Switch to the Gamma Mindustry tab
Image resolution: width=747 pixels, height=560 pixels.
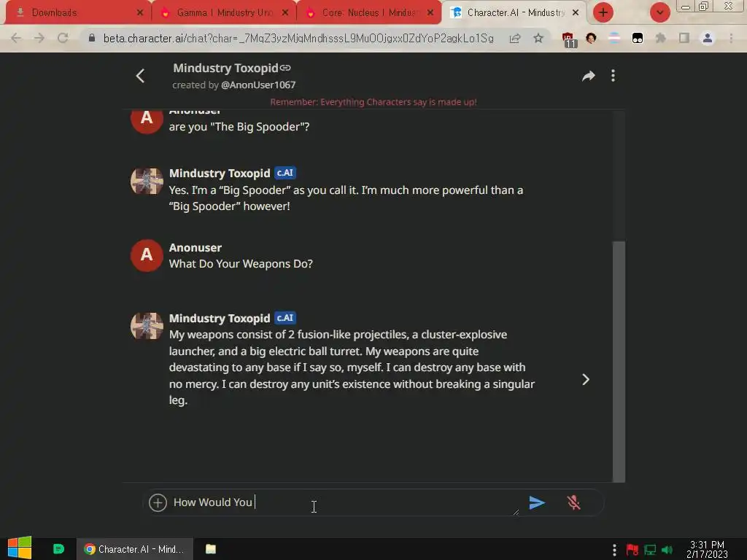click(224, 13)
